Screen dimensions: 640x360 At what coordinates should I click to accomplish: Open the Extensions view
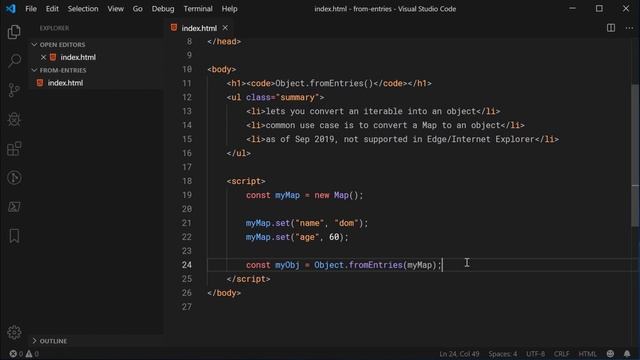tap(14, 149)
